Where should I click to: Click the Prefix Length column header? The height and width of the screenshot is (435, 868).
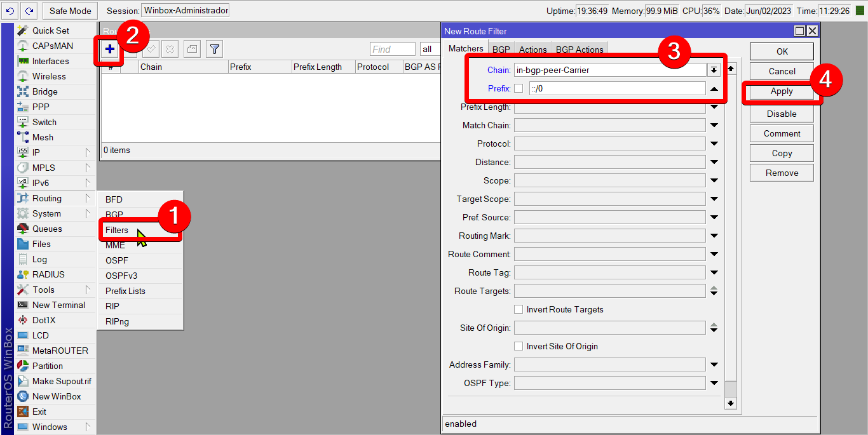323,67
